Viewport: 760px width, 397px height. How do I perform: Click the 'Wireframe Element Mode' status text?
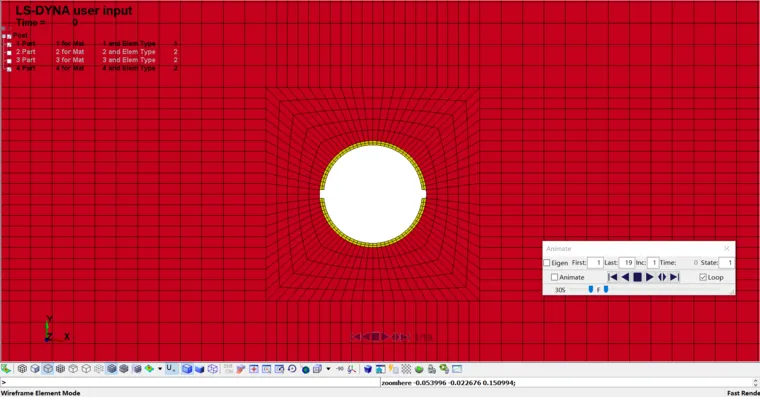click(40, 393)
